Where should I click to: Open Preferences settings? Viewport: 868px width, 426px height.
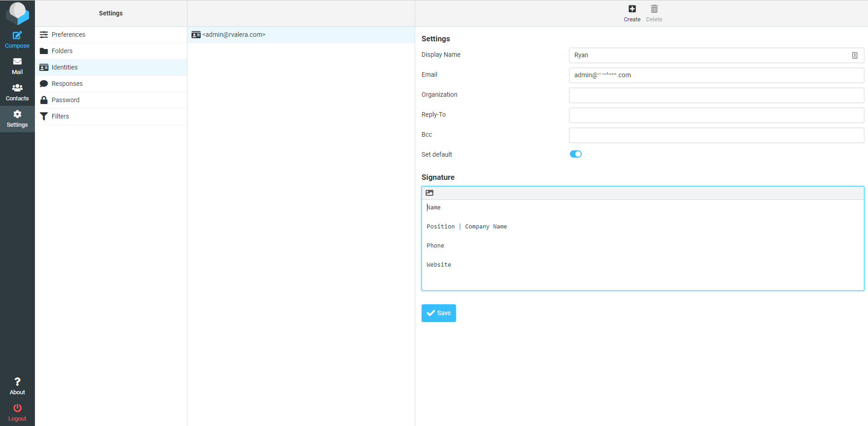pyautogui.click(x=68, y=35)
